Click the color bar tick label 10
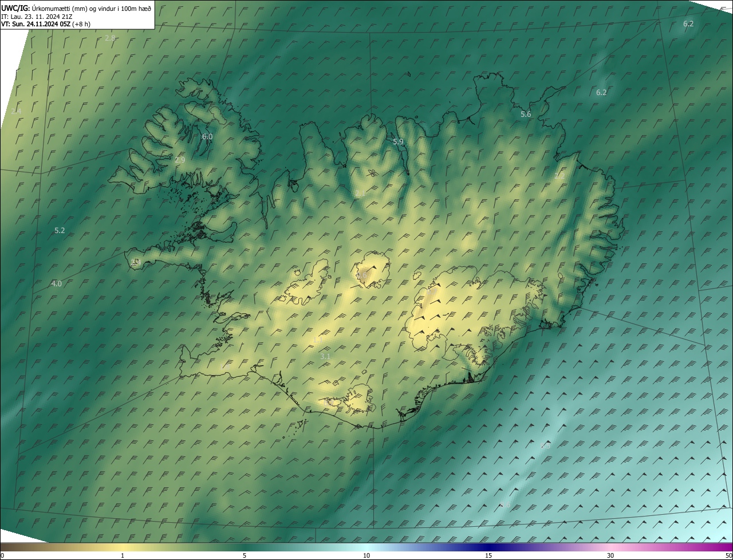 (x=366, y=556)
